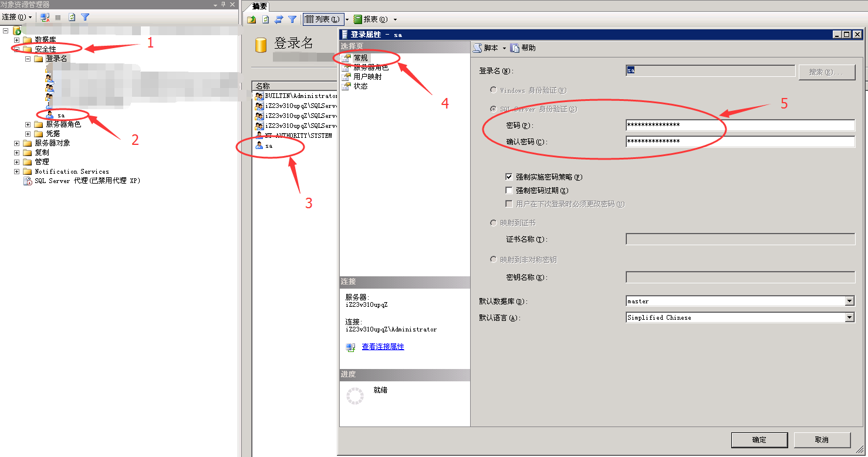Open the 脚本 dropdown arrow
This screenshot has height=457, width=868.
click(x=504, y=48)
